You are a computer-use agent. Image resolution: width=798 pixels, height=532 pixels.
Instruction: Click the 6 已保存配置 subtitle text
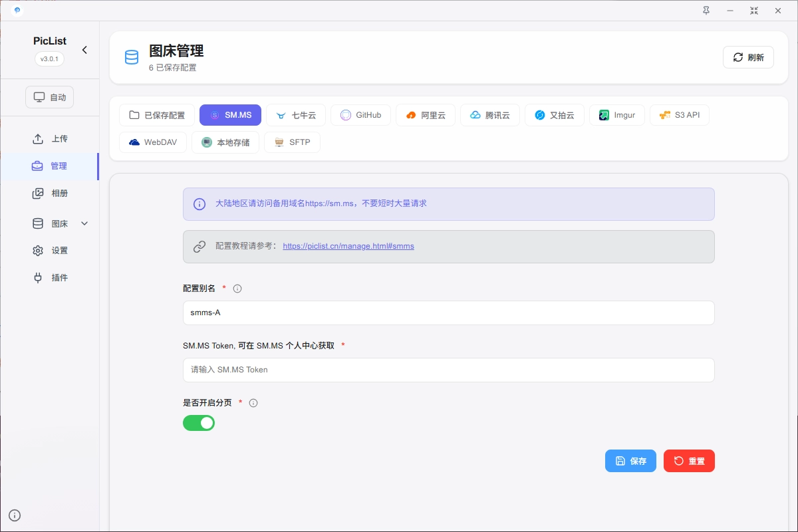(x=173, y=68)
